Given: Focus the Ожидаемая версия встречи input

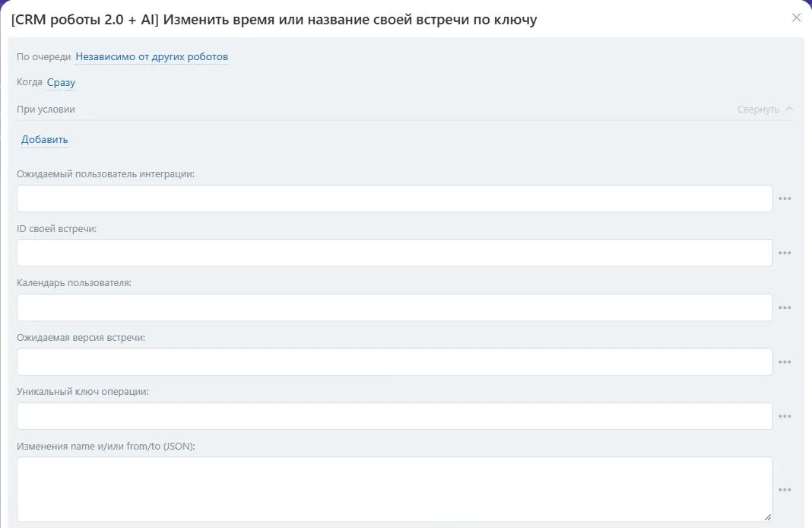Looking at the screenshot, I should 395,361.
